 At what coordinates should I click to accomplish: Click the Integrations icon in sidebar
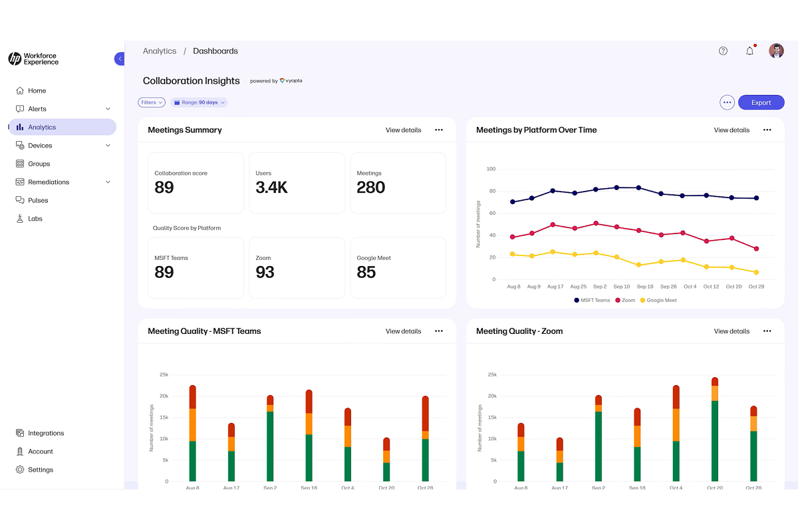coord(20,433)
